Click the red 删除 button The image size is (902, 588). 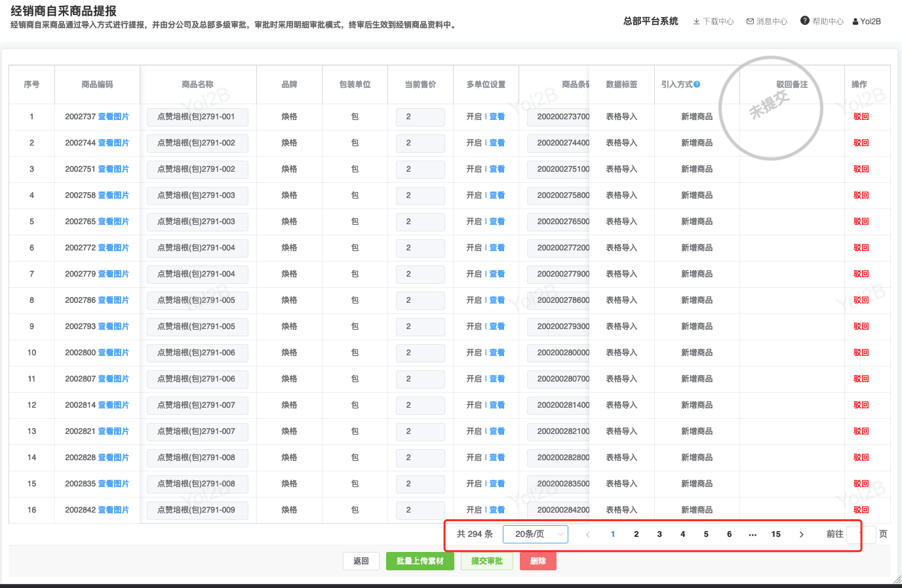[538, 561]
